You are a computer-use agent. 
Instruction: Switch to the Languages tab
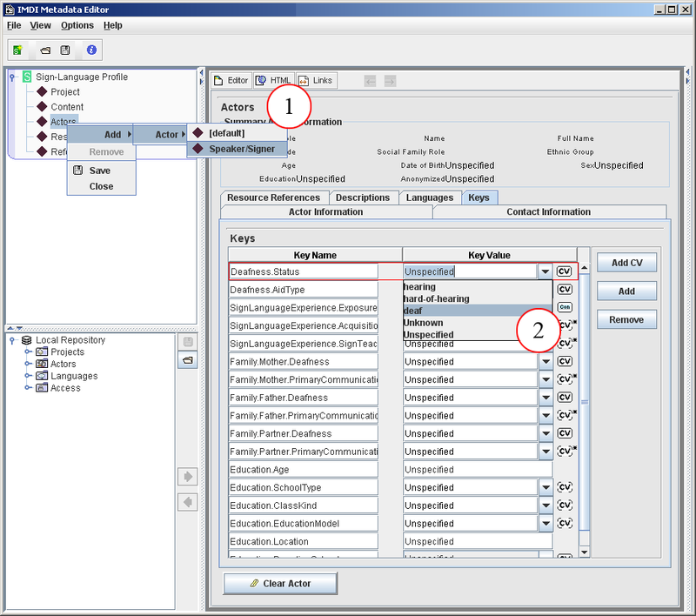click(430, 198)
